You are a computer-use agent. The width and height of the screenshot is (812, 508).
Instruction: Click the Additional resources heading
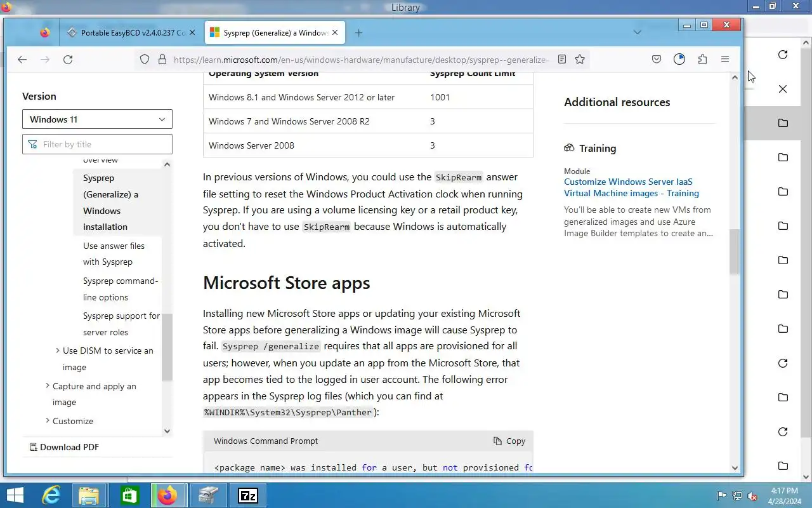tap(617, 102)
